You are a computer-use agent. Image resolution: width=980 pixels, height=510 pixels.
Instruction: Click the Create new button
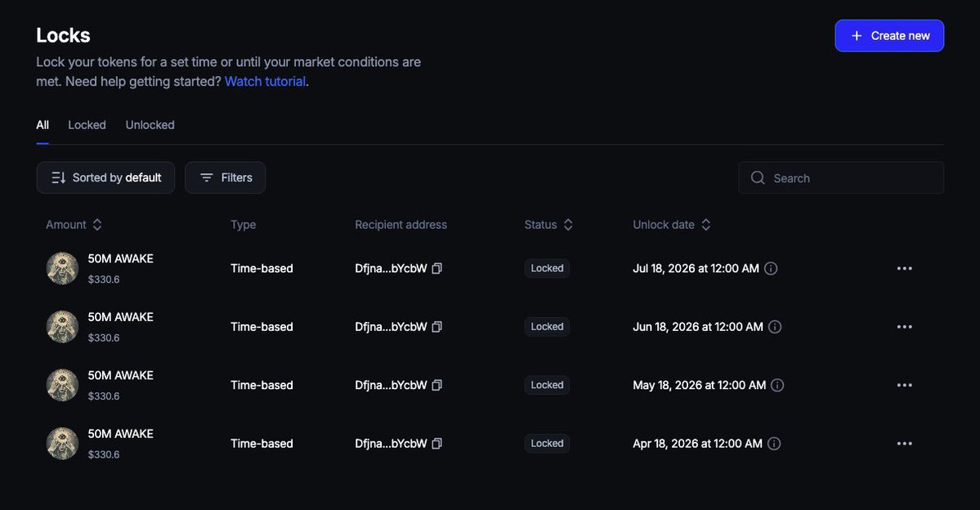(889, 36)
